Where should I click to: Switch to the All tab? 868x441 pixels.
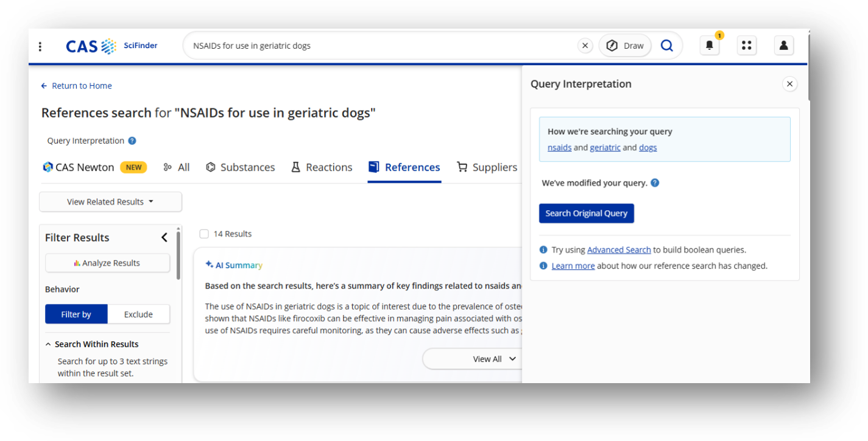(x=177, y=167)
